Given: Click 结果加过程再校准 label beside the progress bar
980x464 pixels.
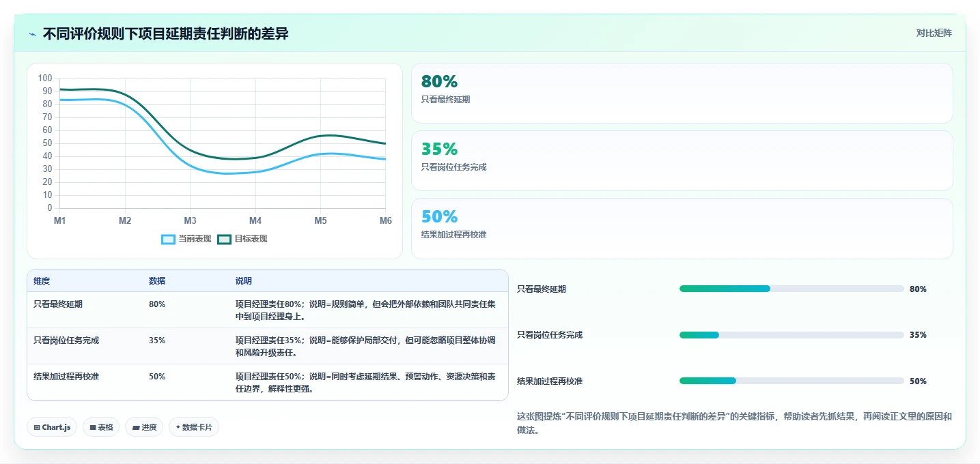Looking at the screenshot, I should (550, 381).
